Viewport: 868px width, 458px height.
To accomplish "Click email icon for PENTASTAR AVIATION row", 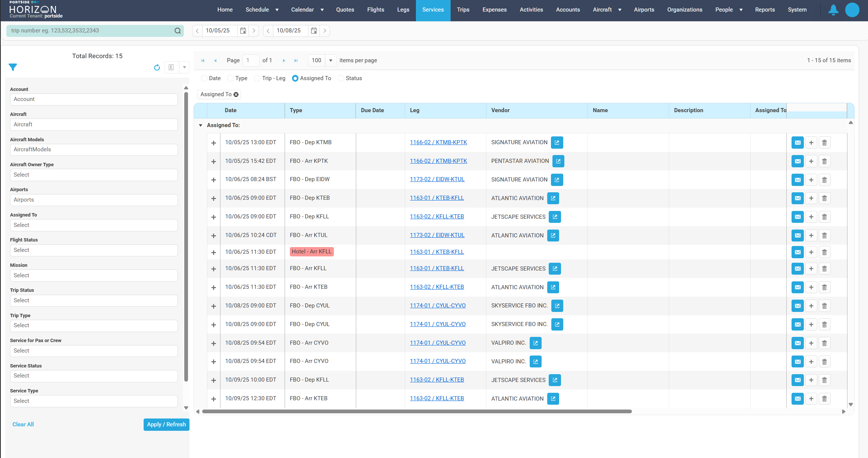I will (798, 161).
